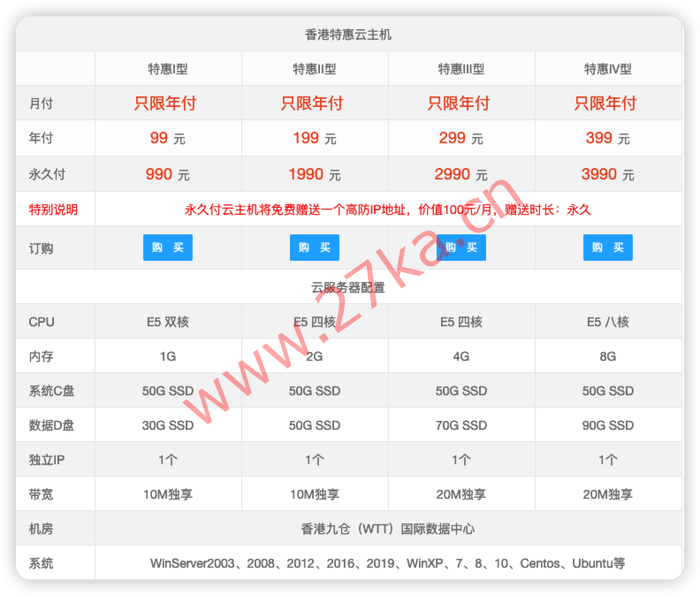Click the 香港九仓（WTT）国际数据中心 cell
Image resolution: width=700 pixels, height=596 pixels.
(x=387, y=529)
